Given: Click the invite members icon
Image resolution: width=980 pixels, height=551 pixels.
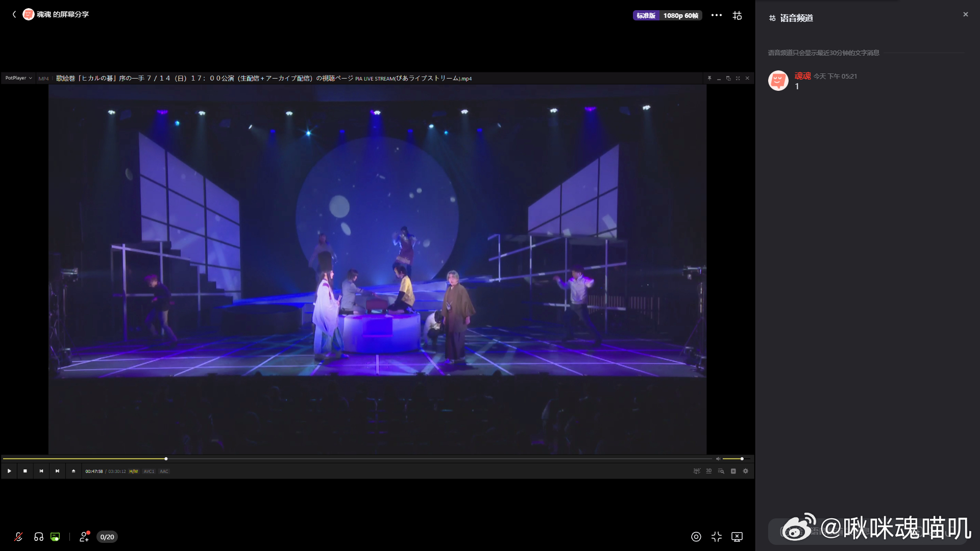Looking at the screenshot, I should (85, 537).
